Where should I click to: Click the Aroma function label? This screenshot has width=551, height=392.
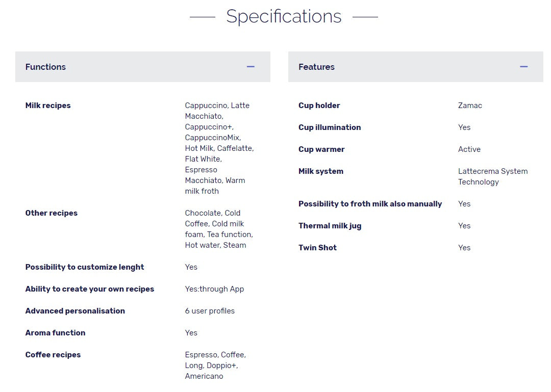[x=55, y=333]
